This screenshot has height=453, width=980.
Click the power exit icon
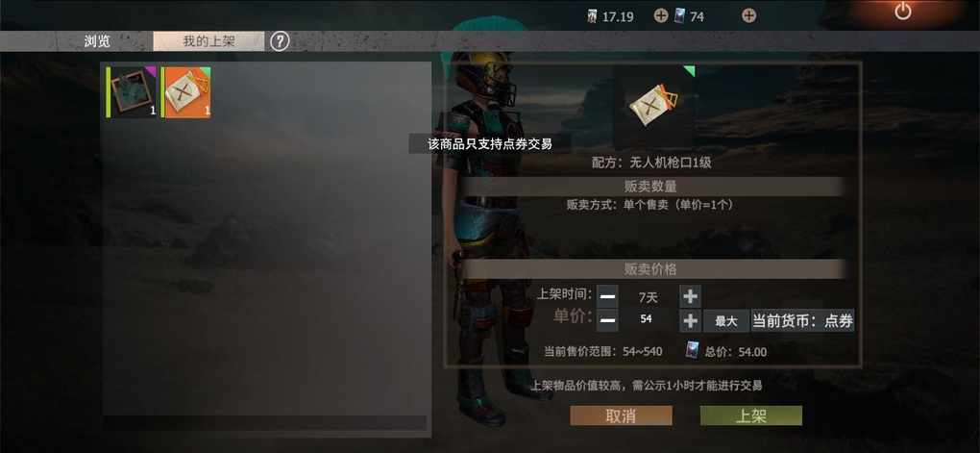pos(902,12)
